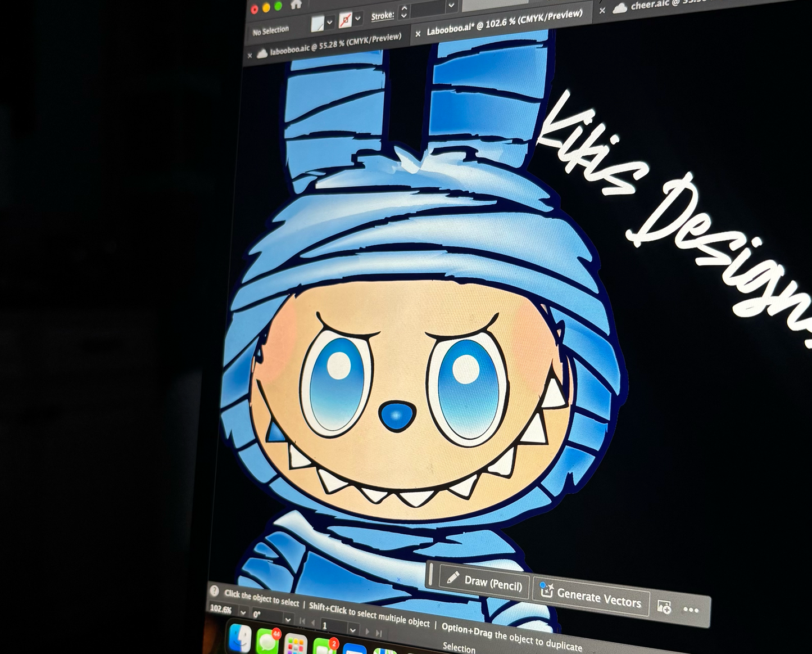Go to previous artboard button
The height and width of the screenshot is (654, 812).
tap(313, 623)
